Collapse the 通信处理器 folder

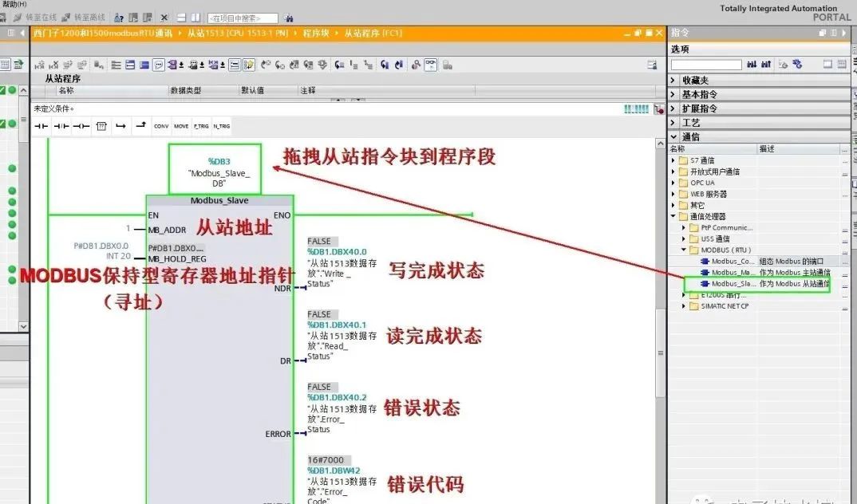click(673, 216)
